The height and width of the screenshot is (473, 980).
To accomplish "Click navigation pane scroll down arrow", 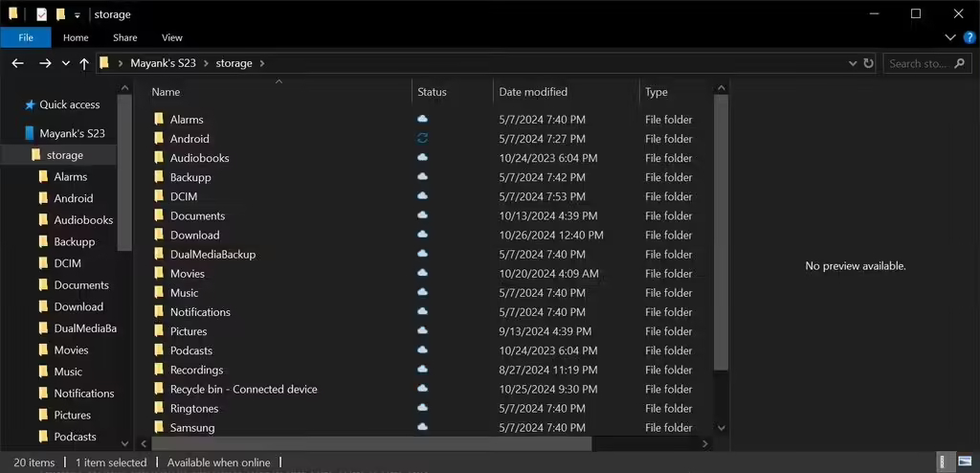I will tap(124, 443).
